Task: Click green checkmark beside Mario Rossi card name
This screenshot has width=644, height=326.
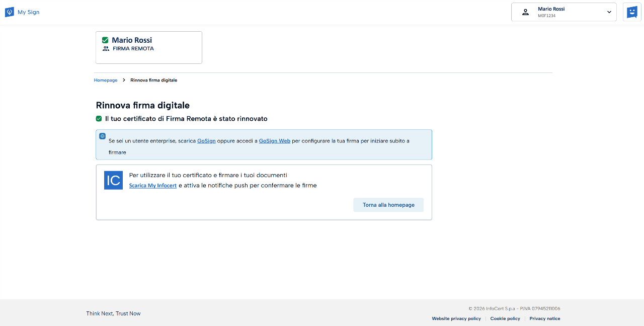Action: (x=105, y=40)
